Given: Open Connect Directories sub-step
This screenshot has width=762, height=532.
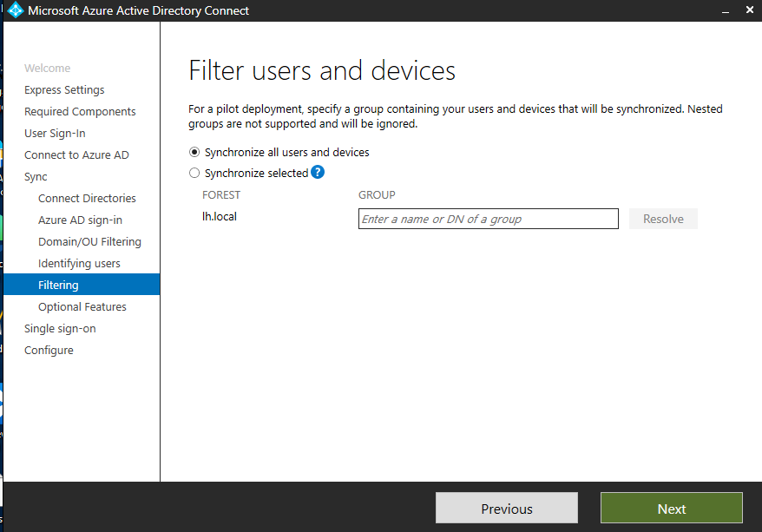Looking at the screenshot, I should (87, 198).
